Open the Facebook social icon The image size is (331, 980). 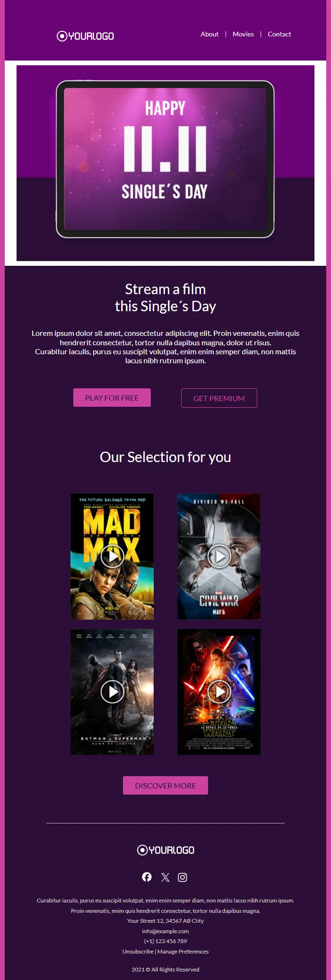pos(147,877)
